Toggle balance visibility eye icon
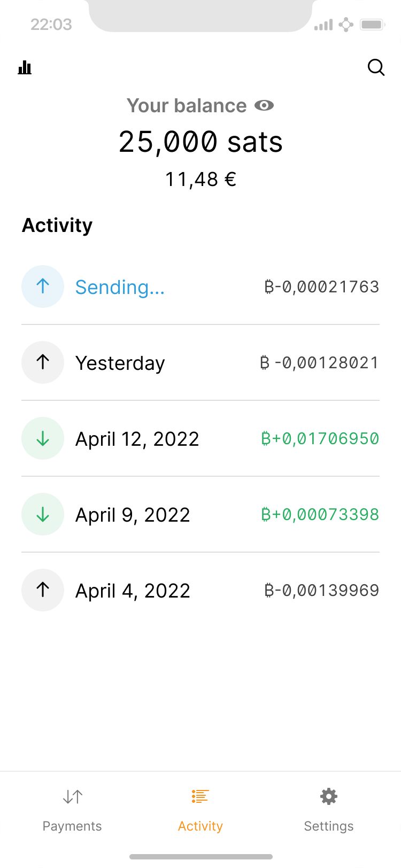This screenshot has width=401, height=868. click(x=264, y=106)
